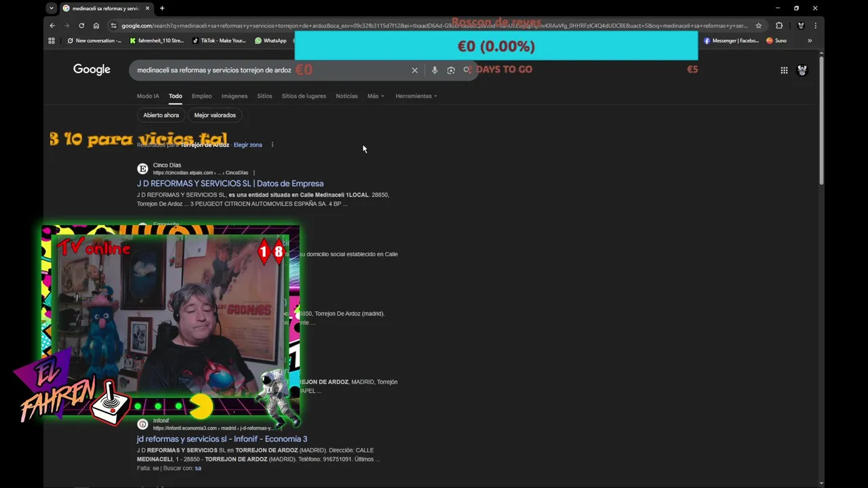Click the Google logo
The height and width of the screenshot is (488, 868).
coord(92,70)
